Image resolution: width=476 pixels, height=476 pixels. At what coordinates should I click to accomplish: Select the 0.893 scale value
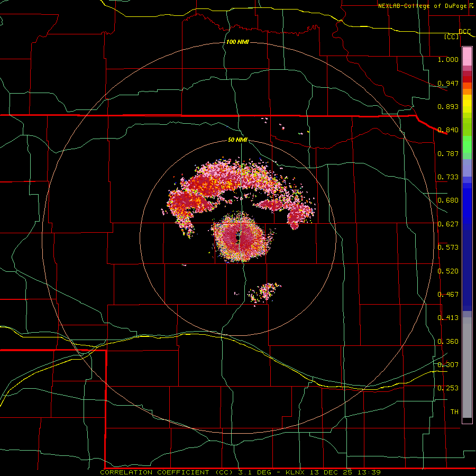click(448, 106)
